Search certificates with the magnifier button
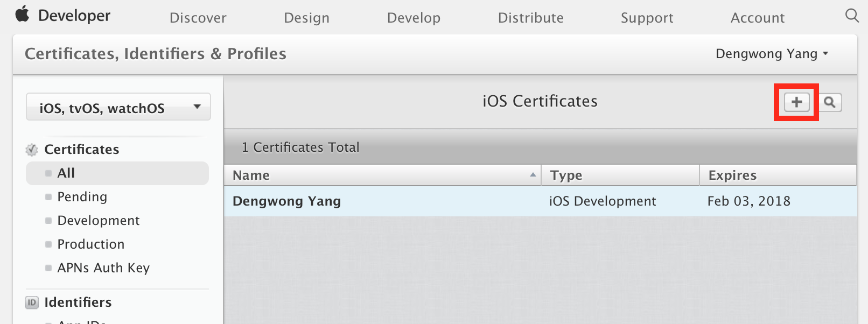The image size is (868, 324). 830,102
